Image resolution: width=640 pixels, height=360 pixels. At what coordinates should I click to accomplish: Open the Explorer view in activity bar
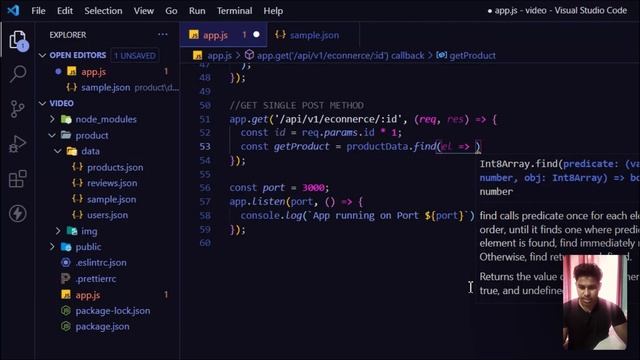point(18,40)
